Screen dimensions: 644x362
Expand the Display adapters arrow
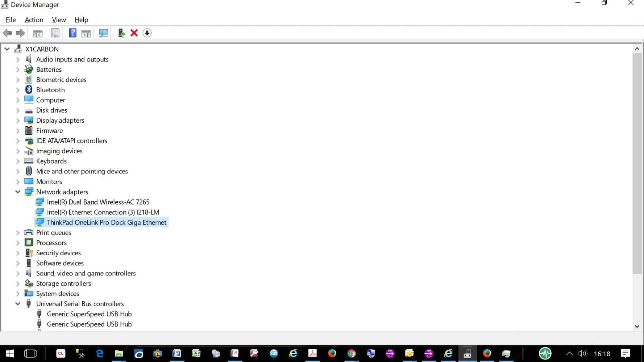coord(18,121)
